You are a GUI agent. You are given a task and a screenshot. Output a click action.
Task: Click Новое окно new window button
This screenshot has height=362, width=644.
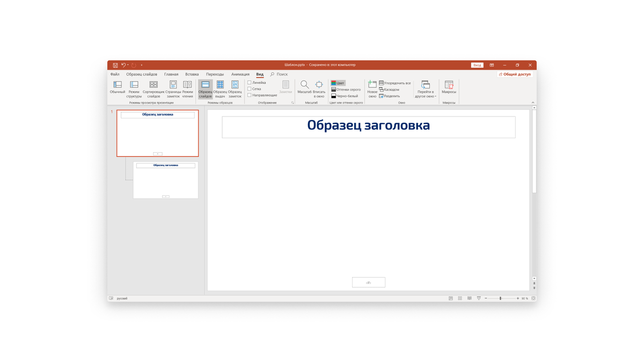(x=372, y=89)
